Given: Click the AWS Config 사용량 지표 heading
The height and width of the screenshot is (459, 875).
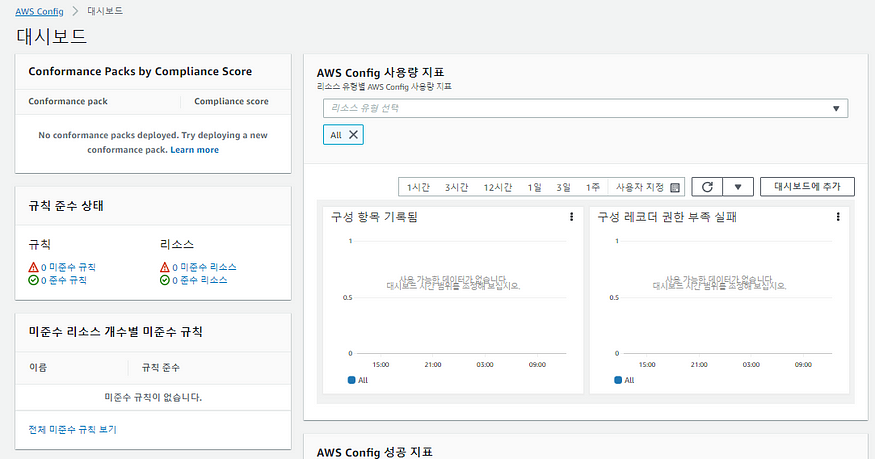Looking at the screenshot, I should (381, 73).
